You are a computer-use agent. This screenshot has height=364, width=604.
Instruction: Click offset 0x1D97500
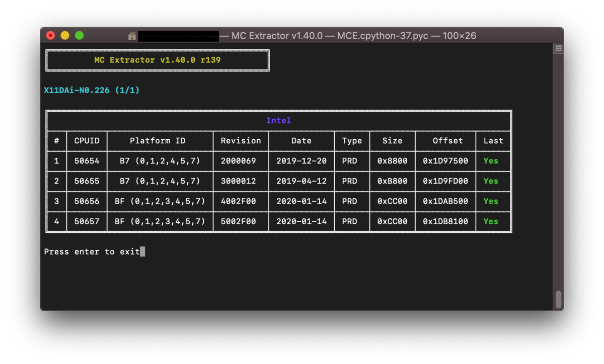point(445,161)
